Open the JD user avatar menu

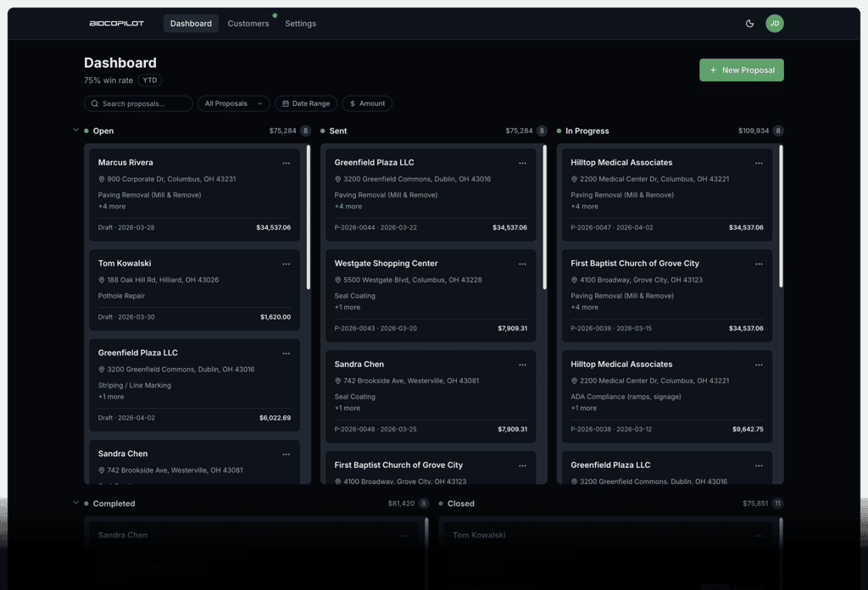(x=775, y=23)
